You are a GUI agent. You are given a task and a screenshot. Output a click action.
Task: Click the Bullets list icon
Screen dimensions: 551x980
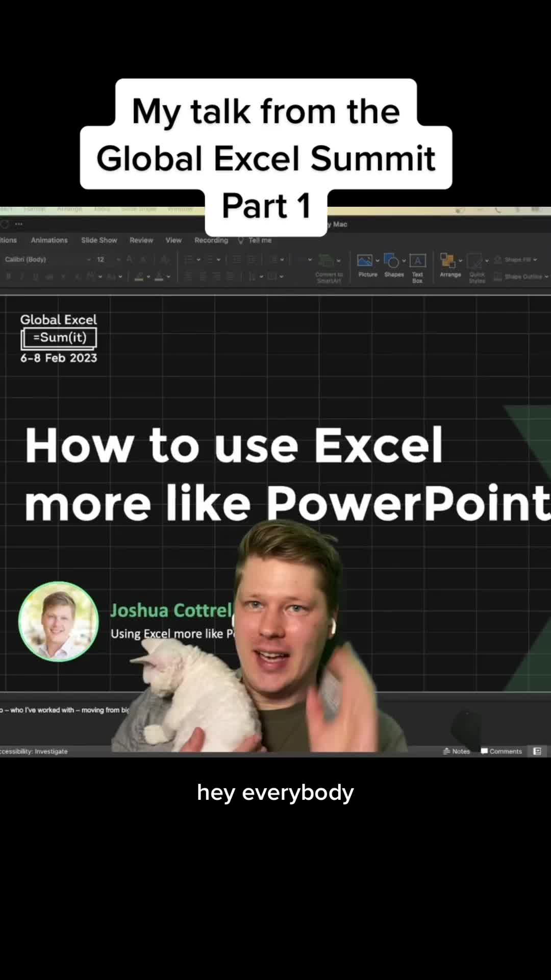189,259
